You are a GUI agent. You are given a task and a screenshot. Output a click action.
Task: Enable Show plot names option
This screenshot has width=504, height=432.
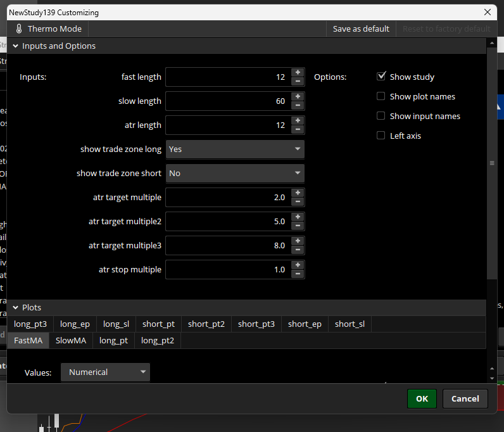pyautogui.click(x=381, y=96)
